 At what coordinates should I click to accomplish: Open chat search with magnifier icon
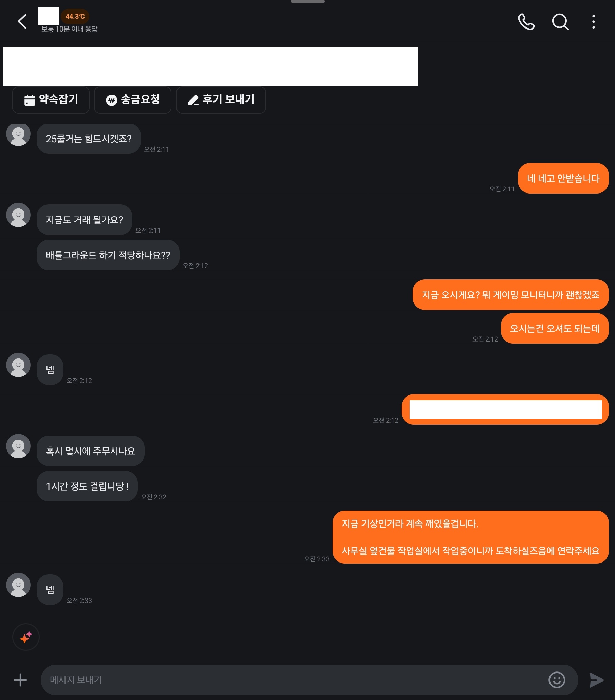(560, 22)
